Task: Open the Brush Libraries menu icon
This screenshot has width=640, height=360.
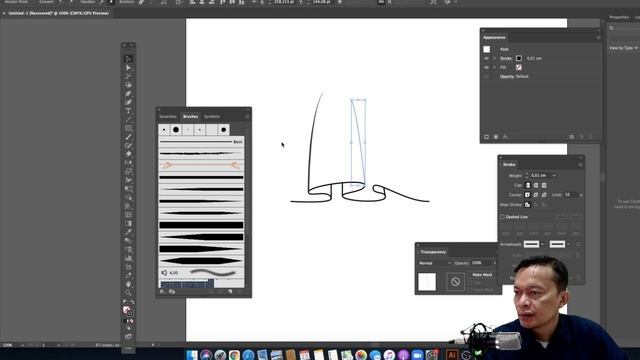Action: click(x=162, y=291)
